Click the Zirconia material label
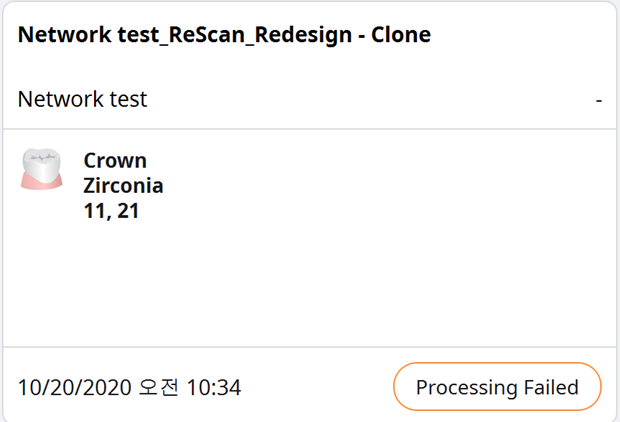 tap(123, 185)
